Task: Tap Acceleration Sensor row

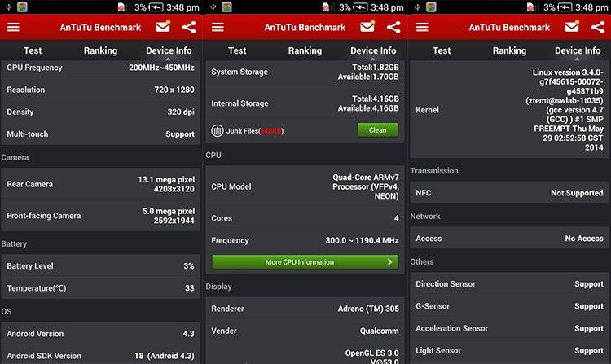Action: 510,328
